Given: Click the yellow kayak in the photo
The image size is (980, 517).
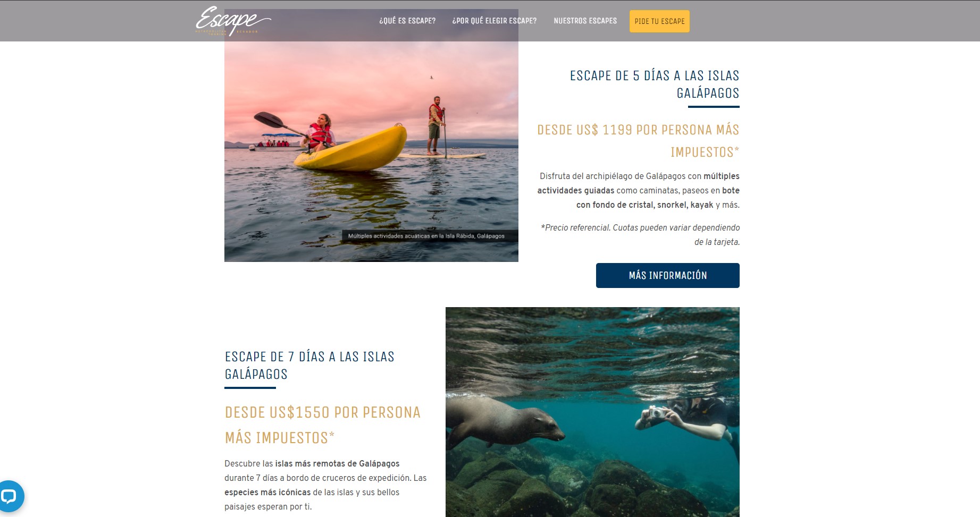Looking at the screenshot, I should tap(351, 148).
